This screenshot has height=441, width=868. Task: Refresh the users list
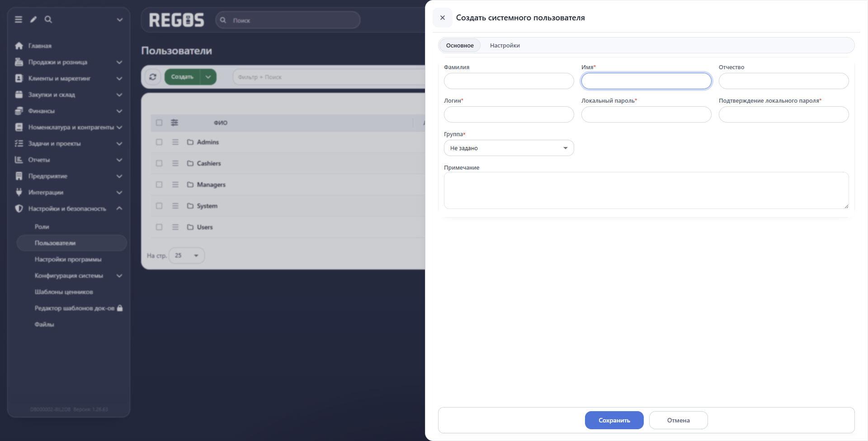[x=153, y=77]
